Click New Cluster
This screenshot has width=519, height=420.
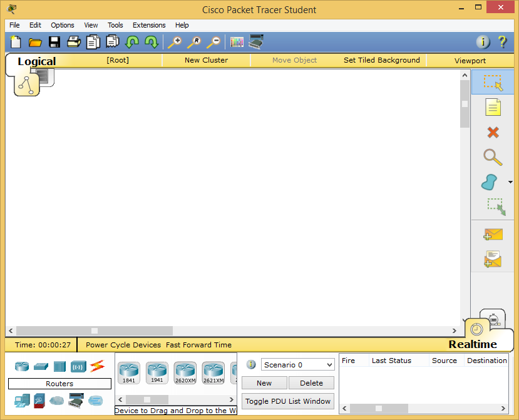(206, 60)
